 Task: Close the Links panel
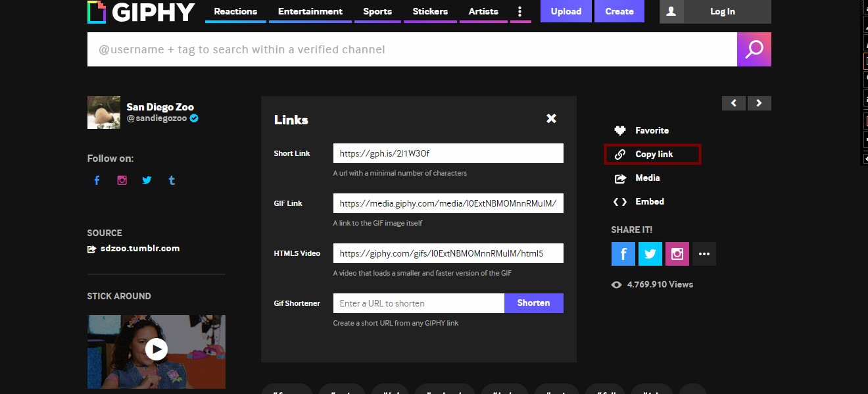[552, 118]
